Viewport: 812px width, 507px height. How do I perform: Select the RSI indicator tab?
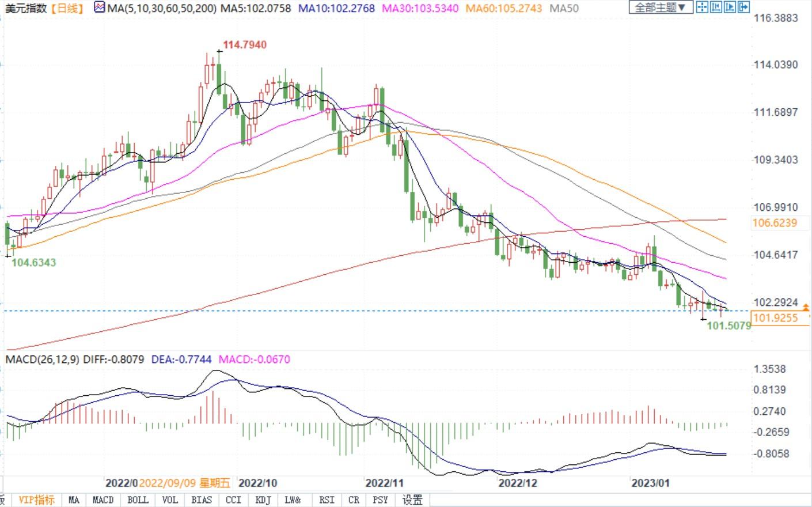point(327,500)
